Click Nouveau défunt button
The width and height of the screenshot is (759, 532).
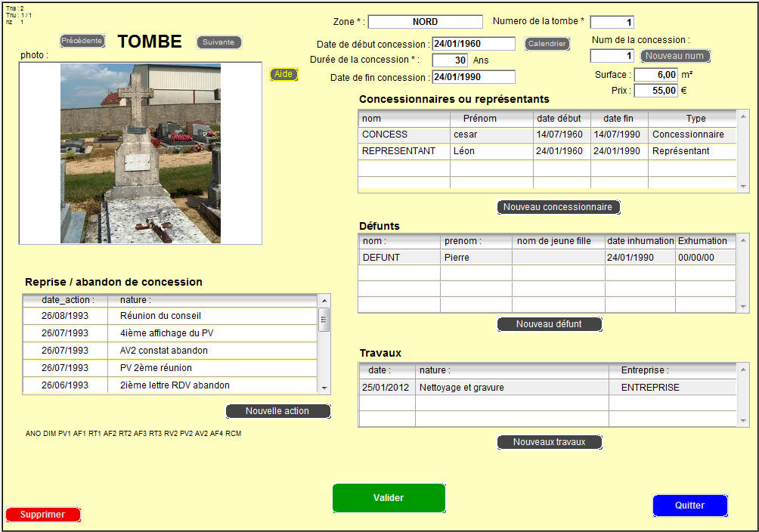point(549,324)
